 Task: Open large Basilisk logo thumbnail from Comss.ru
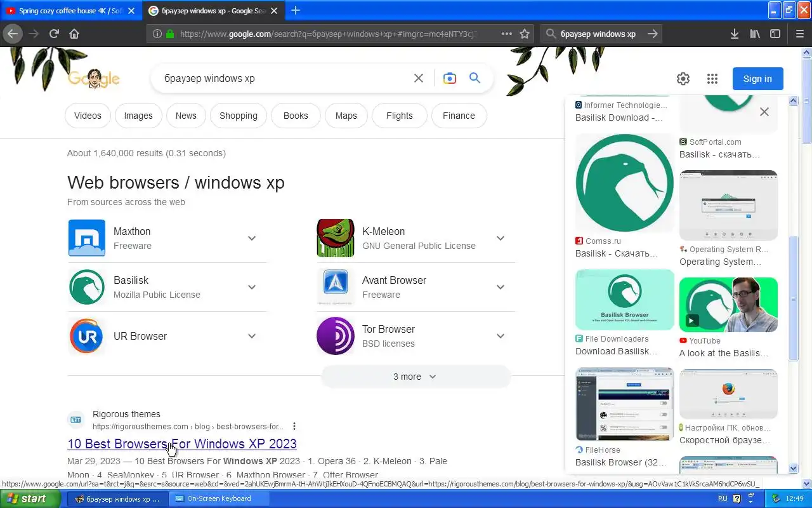[x=625, y=183]
